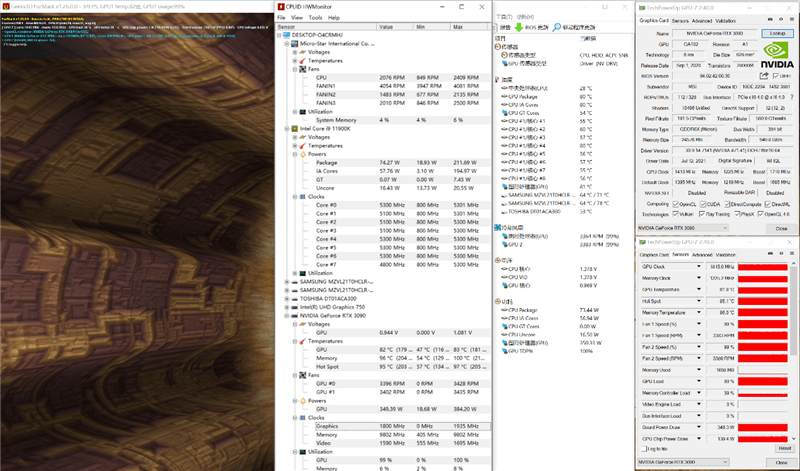Screen dimensions: 800x471
Task: Open Board Power Draw sensor dropdown arrow
Action: pos(699,427)
